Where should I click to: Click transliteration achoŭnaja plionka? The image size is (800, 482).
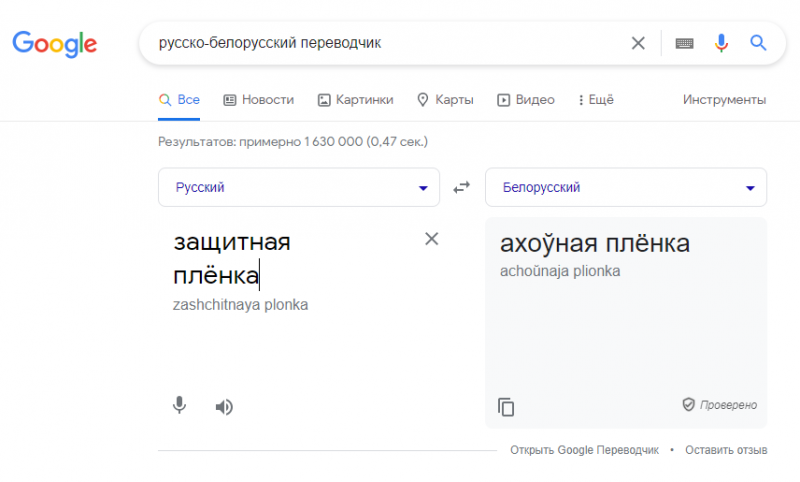(x=560, y=271)
